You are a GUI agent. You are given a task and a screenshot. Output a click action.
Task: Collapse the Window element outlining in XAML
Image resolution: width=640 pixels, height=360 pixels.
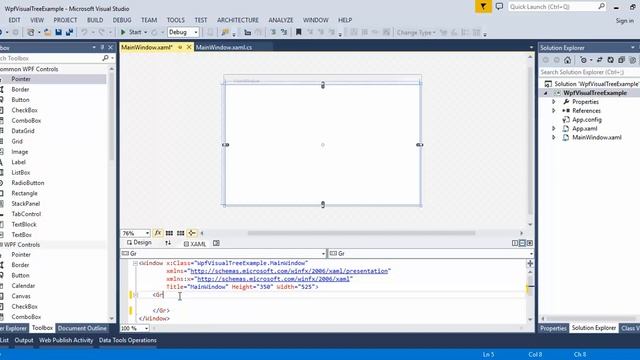click(135, 263)
